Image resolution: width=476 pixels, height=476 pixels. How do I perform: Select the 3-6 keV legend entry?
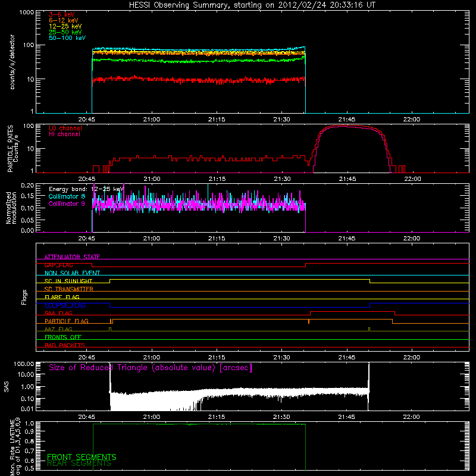tap(61, 14)
